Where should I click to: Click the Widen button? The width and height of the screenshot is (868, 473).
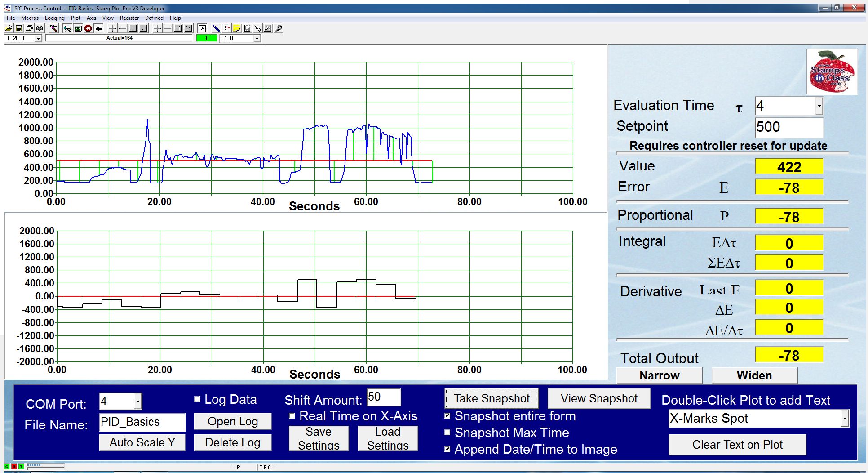pyautogui.click(x=754, y=375)
